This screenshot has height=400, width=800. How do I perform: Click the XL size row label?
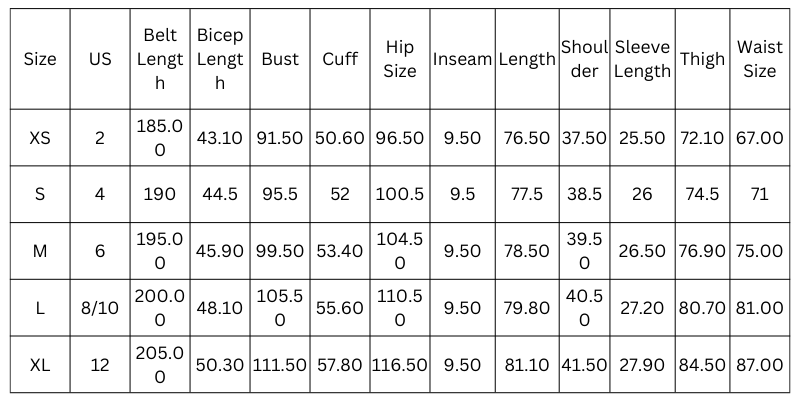pyautogui.click(x=40, y=366)
